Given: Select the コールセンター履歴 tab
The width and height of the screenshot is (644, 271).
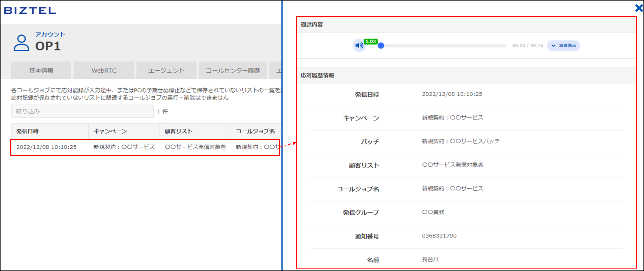Looking at the screenshot, I should pyautogui.click(x=233, y=71).
